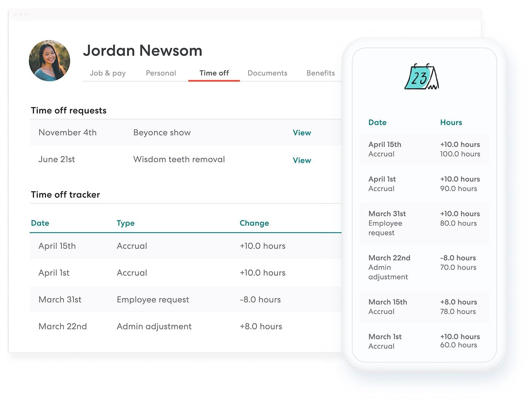Switch to the Benefits tab

pyautogui.click(x=320, y=73)
